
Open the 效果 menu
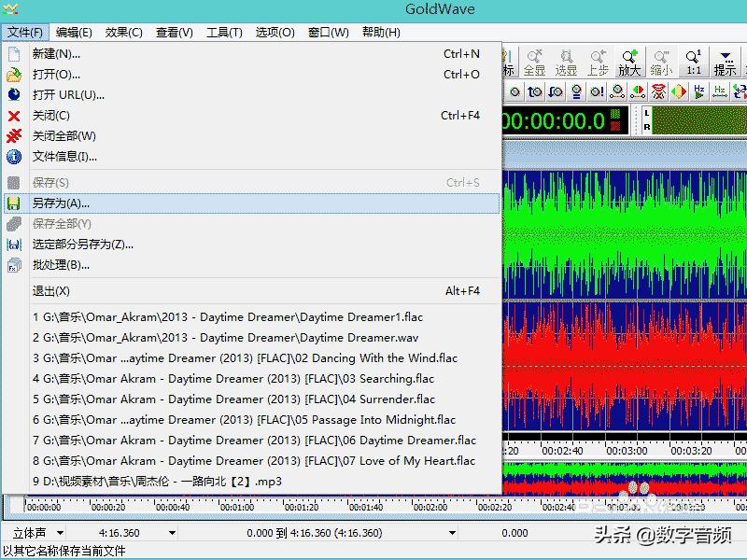pyautogui.click(x=122, y=31)
